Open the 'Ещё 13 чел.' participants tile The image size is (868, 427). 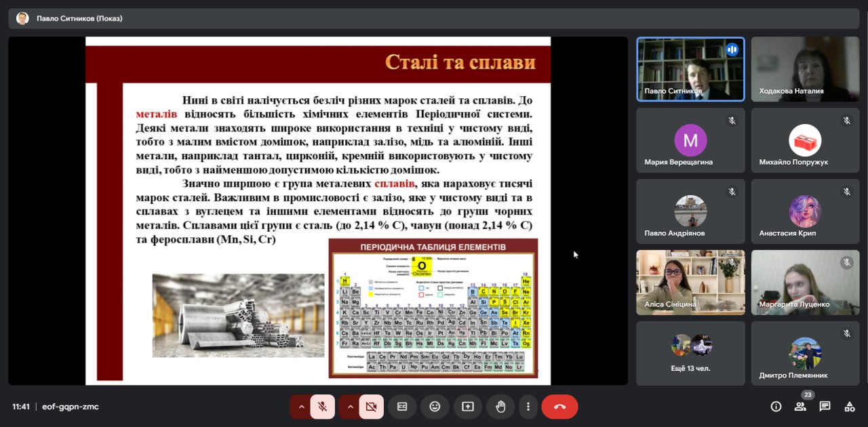coord(690,353)
